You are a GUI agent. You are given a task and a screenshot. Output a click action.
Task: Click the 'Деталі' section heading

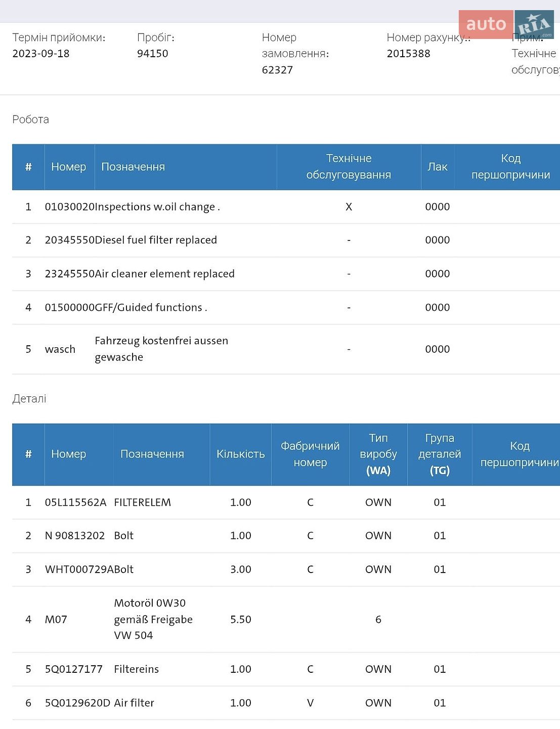[x=29, y=399]
